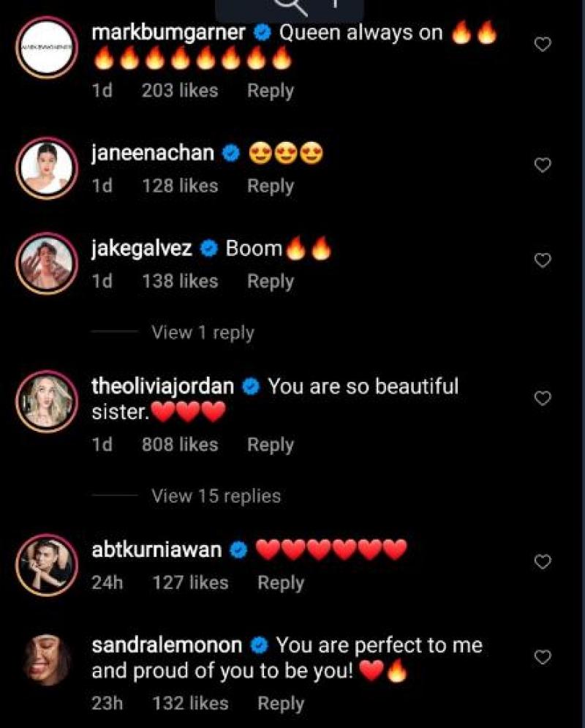The width and height of the screenshot is (585, 728).
Task: Open sandralemonon's profile avatar
Action: [x=47, y=660]
